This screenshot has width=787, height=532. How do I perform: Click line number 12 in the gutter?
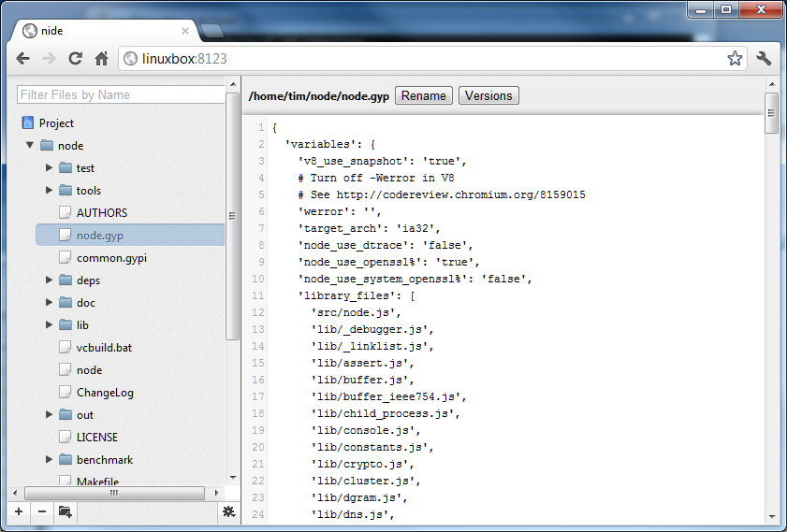point(258,312)
